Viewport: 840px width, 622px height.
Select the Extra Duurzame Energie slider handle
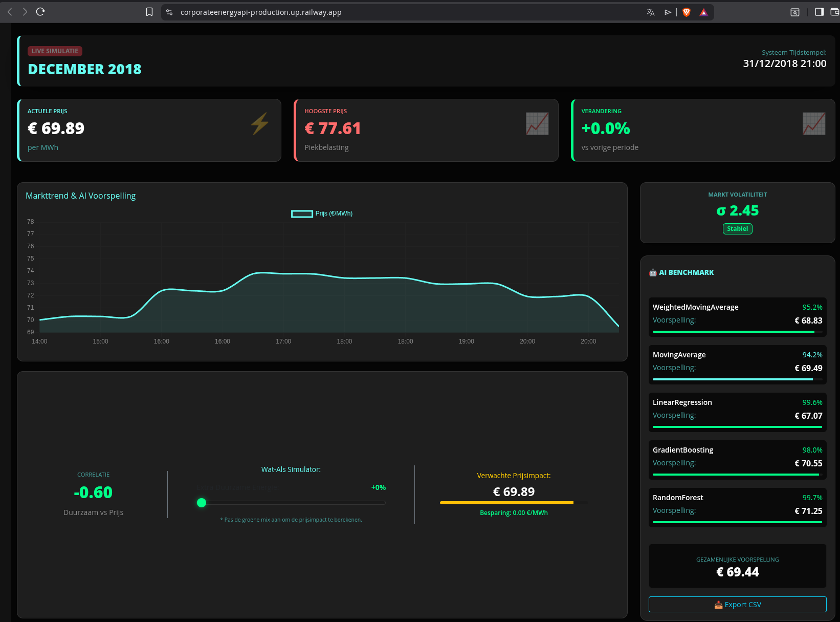[202, 503]
